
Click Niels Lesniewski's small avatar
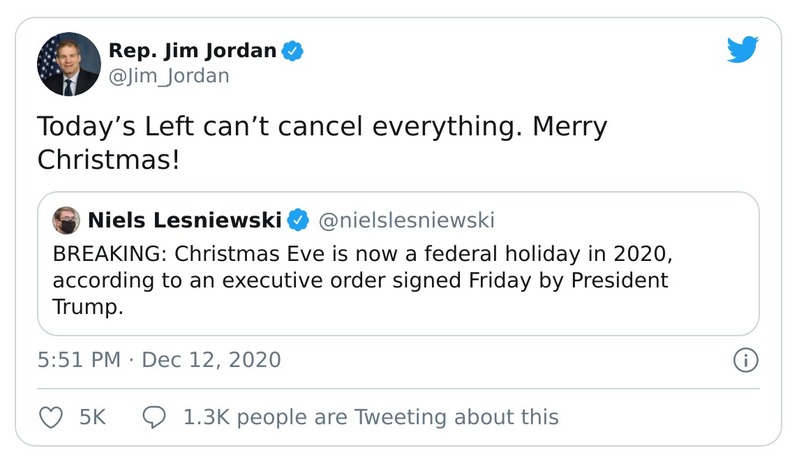tap(67, 220)
